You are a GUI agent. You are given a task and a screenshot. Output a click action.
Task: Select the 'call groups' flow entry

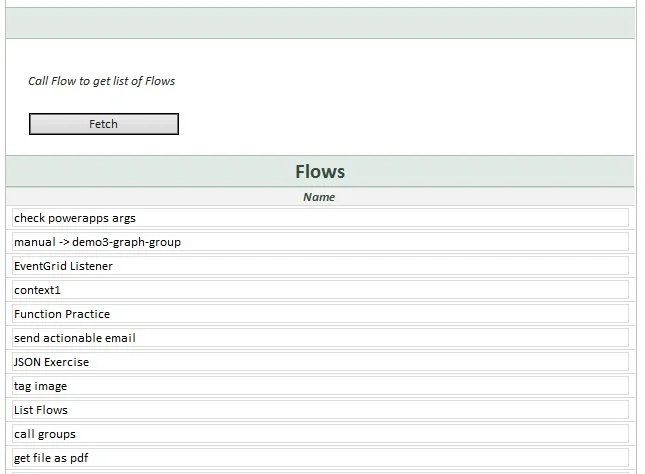pyautogui.click(x=320, y=434)
